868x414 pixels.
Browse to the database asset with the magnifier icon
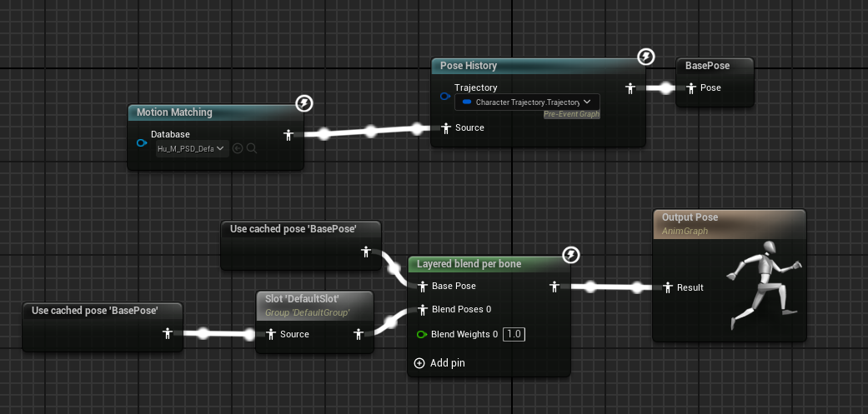(252, 148)
